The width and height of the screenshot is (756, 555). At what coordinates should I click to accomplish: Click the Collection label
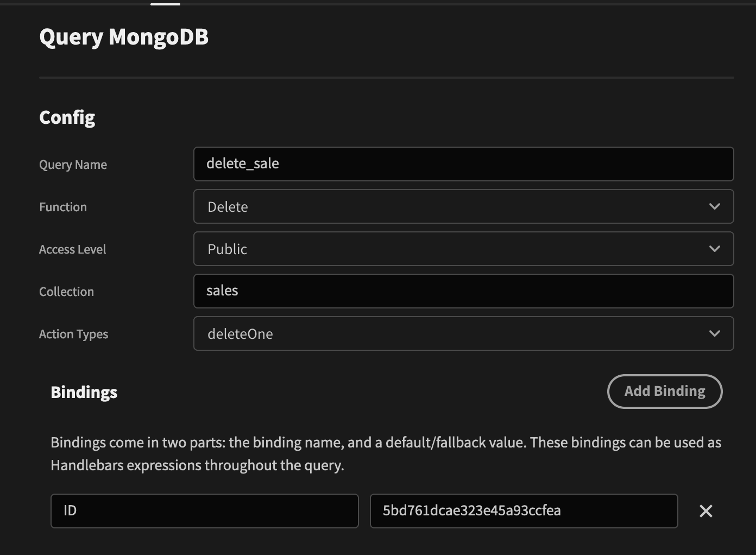66,292
